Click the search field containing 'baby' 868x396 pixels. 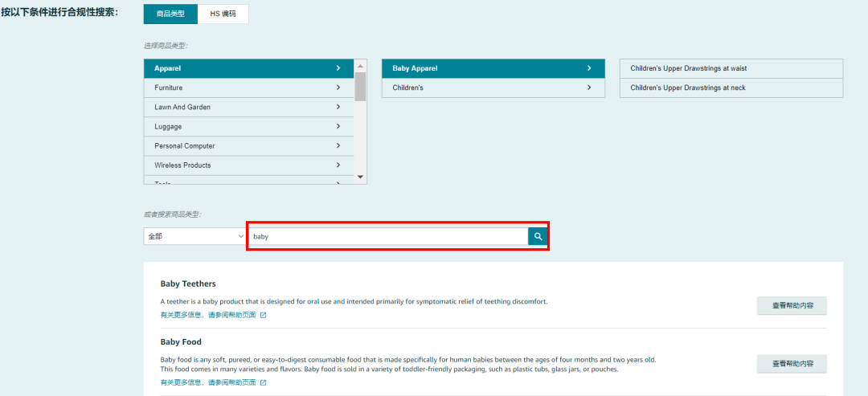387,236
